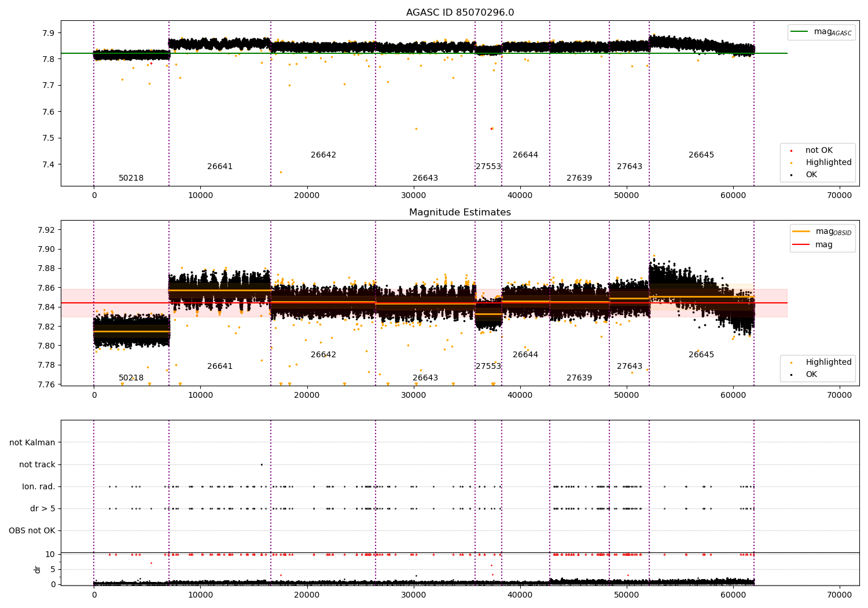868x608 pixels.
Task: Select 'not OK' legend entry in top plot
Action: (819, 151)
